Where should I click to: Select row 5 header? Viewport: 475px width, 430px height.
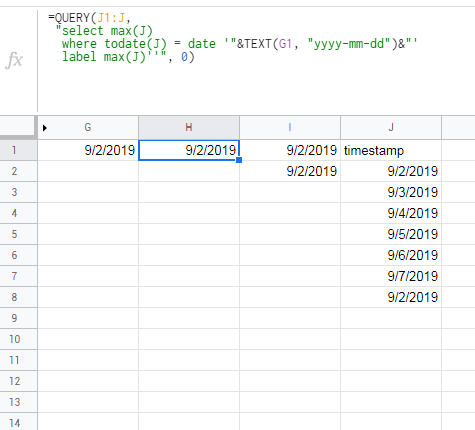(x=18, y=234)
